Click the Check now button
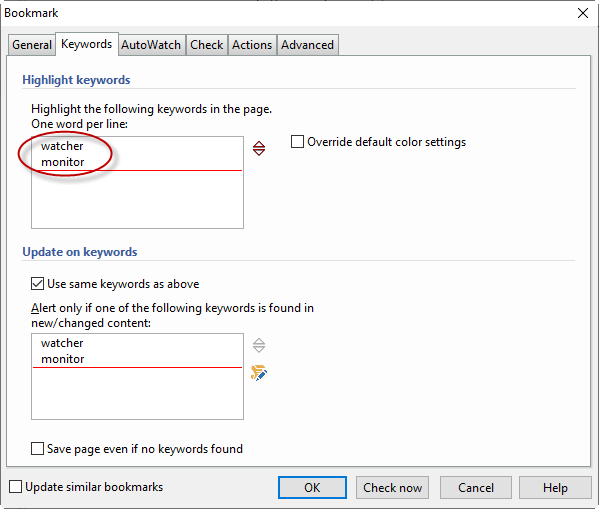Image resolution: width=599 pixels, height=509 pixels. coord(392,488)
